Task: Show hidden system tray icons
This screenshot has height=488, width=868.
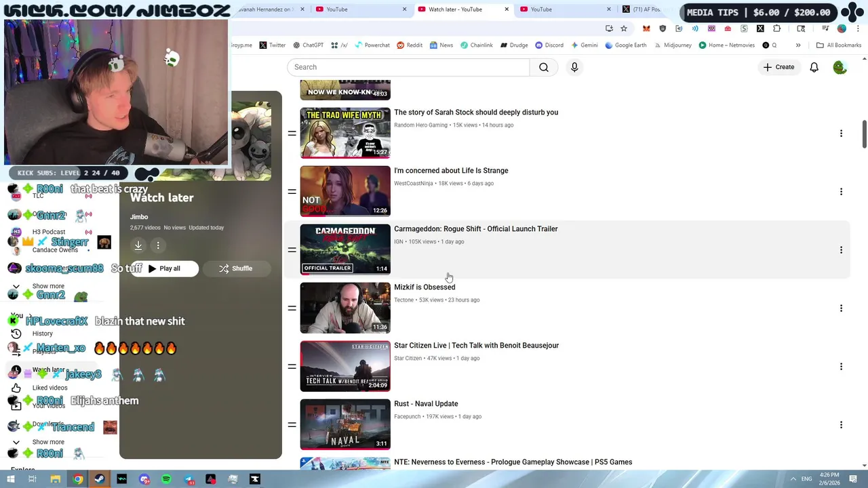Action: coord(793,479)
